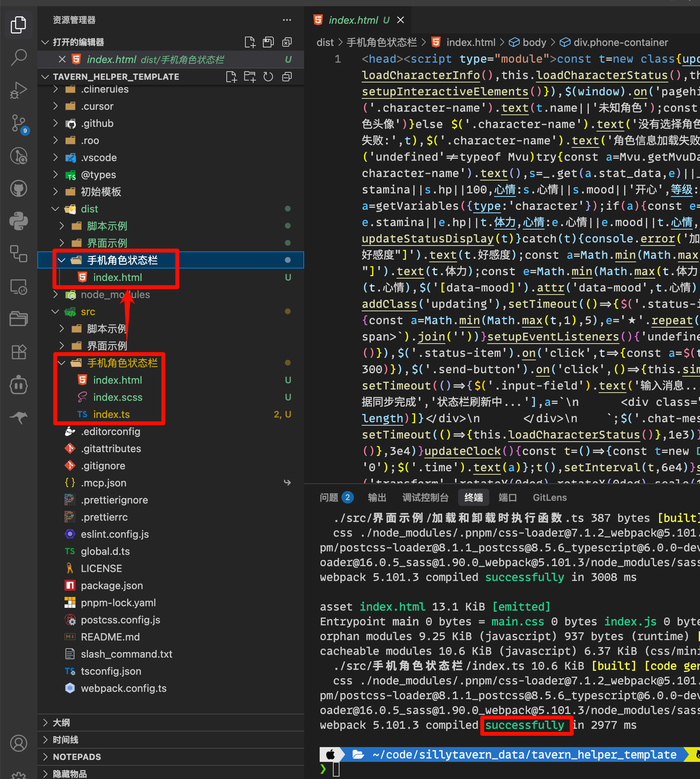Expand the @types folder
The height and width of the screenshot is (779, 700).
[55, 175]
